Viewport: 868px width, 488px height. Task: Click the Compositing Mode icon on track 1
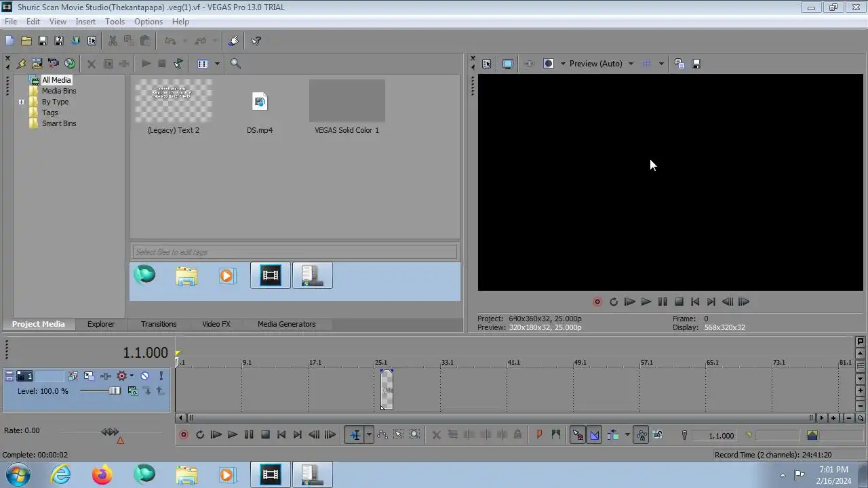[x=132, y=391]
